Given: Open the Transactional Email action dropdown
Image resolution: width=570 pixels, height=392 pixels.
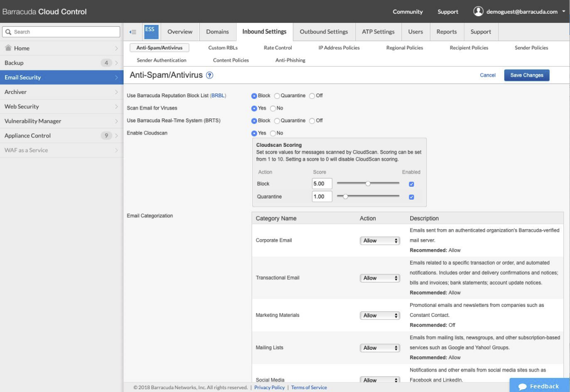Looking at the screenshot, I should tap(380, 278).
